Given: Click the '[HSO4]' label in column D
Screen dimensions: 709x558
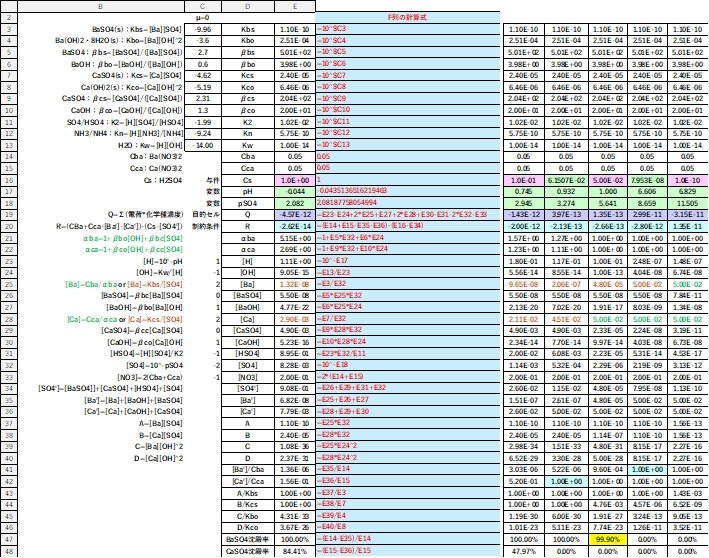Looking at the screenshot, I should 248,353.
